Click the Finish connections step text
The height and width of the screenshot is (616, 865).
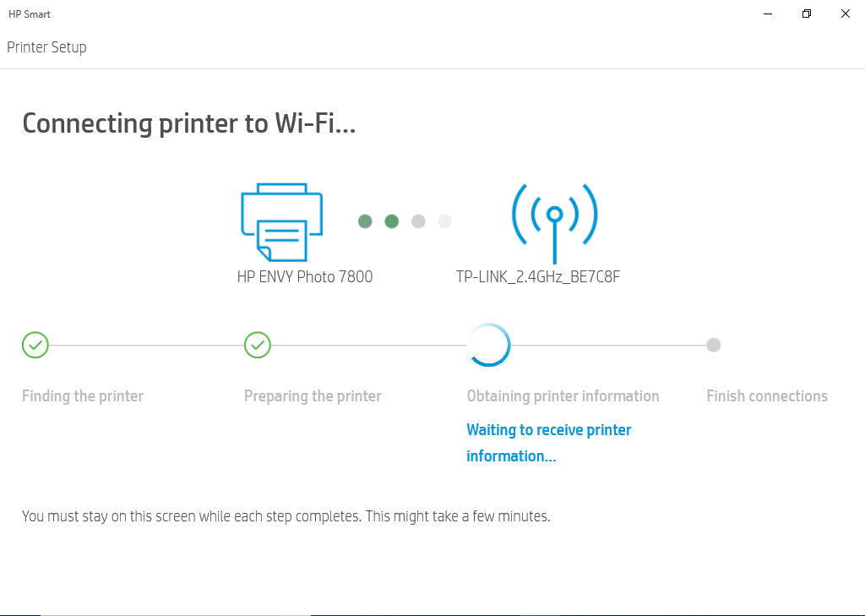coord(766,395)
